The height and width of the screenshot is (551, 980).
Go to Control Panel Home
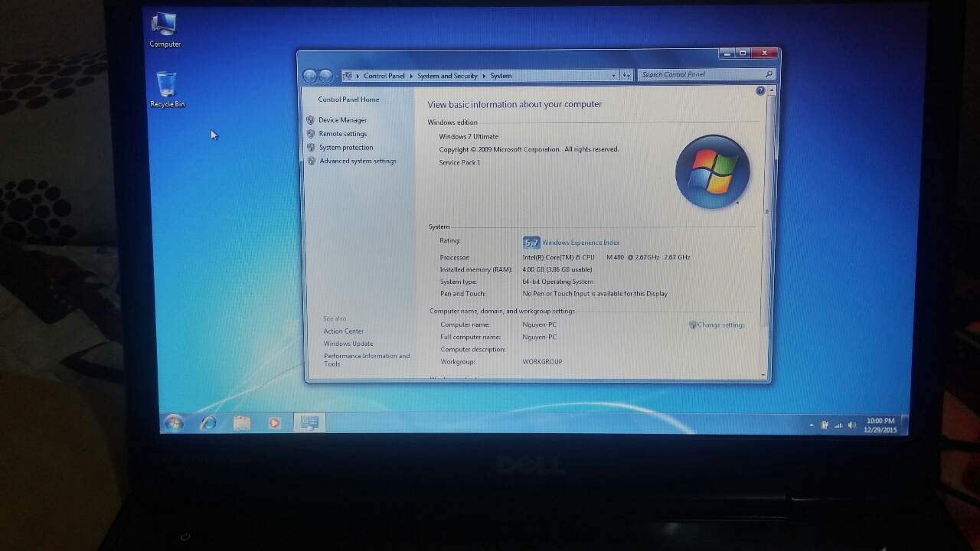point(348,99)
